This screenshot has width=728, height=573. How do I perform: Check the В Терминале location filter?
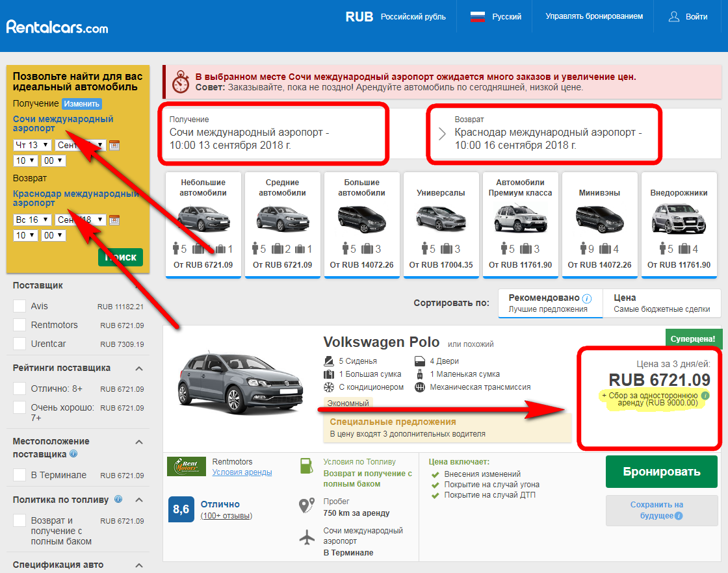coord(19,475)
